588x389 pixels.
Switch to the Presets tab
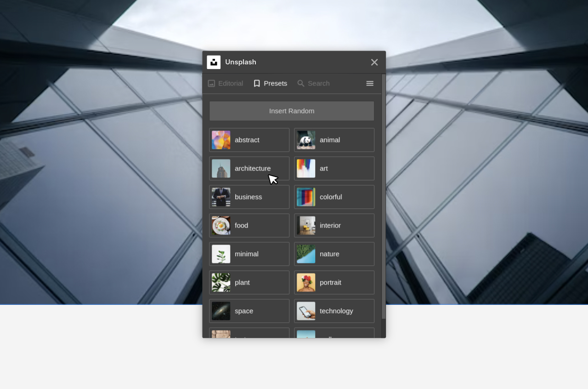pos(270,83)
